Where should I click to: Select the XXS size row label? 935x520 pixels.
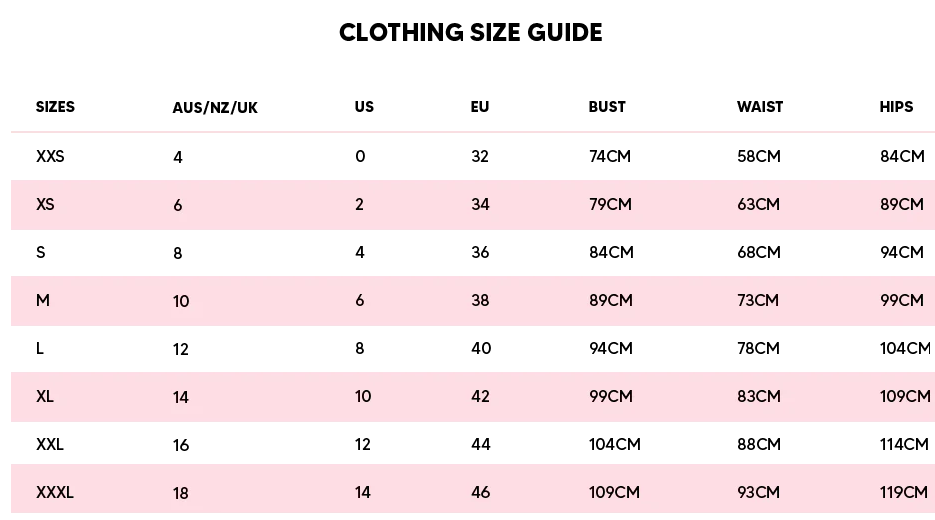[50, 156]
